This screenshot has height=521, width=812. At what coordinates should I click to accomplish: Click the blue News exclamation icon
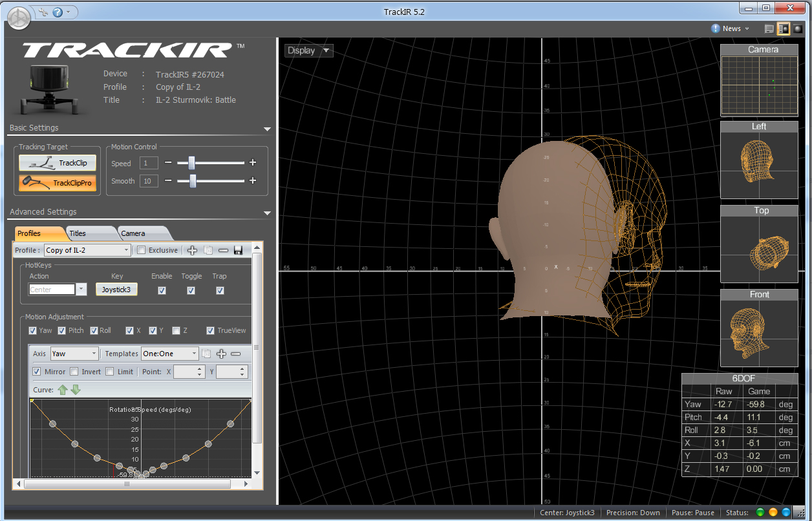pos(716,28)
